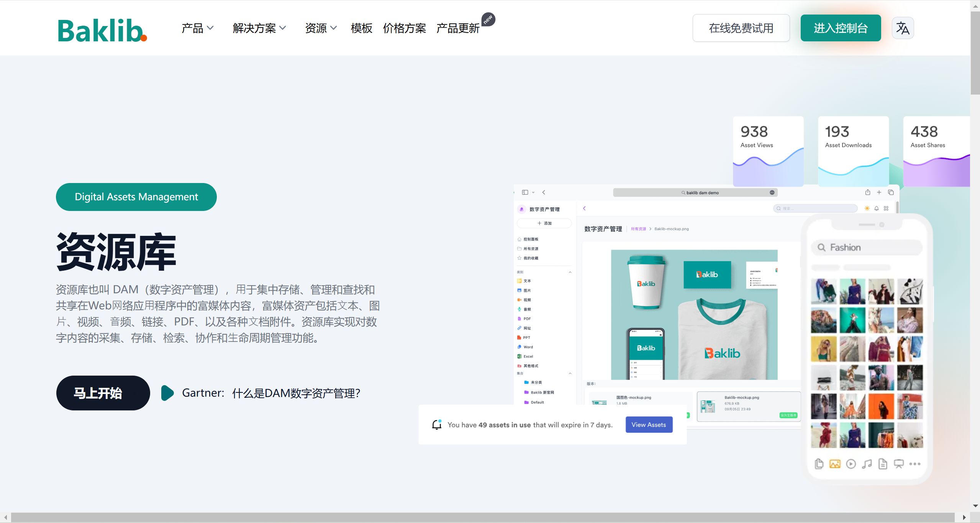Image resolution: width=980 pixels, height=523 pixels.
Task: Click the sidebar toggle in the browser mockup
Action: [x=525, y=192]
